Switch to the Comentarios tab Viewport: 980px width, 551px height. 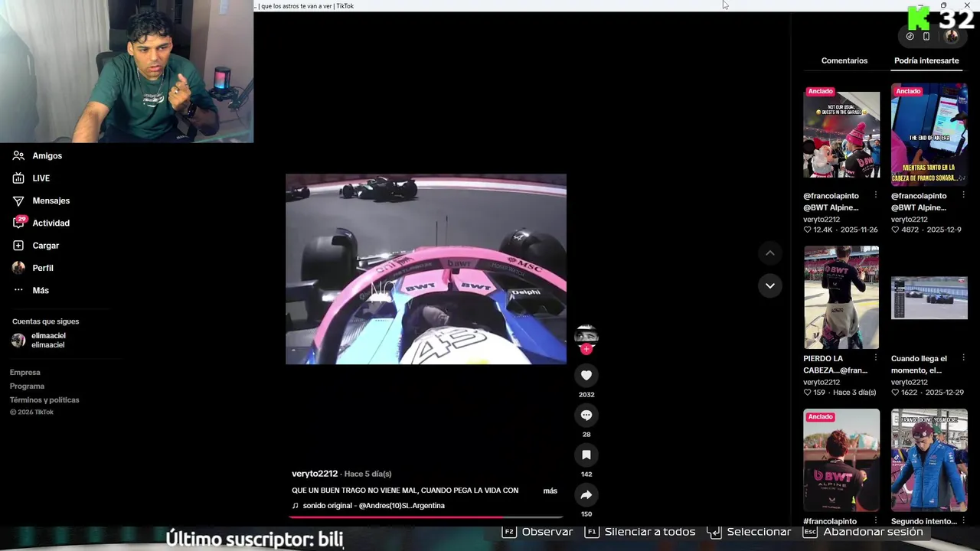(x=844, y=60)
